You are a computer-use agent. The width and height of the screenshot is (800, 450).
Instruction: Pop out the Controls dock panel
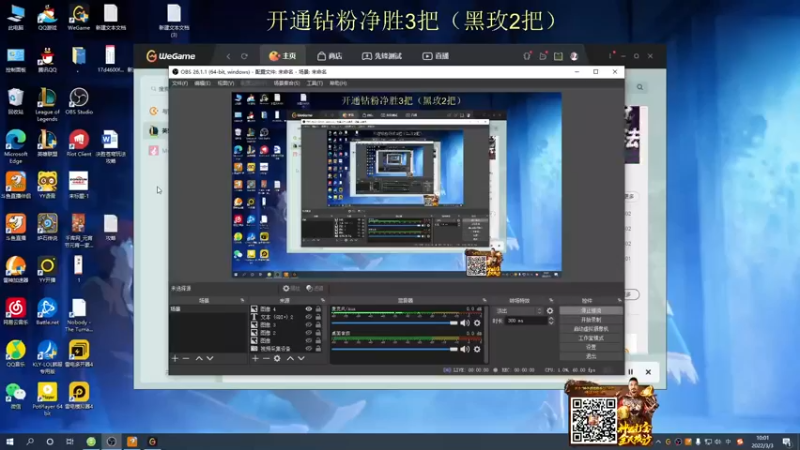[619, 301]
